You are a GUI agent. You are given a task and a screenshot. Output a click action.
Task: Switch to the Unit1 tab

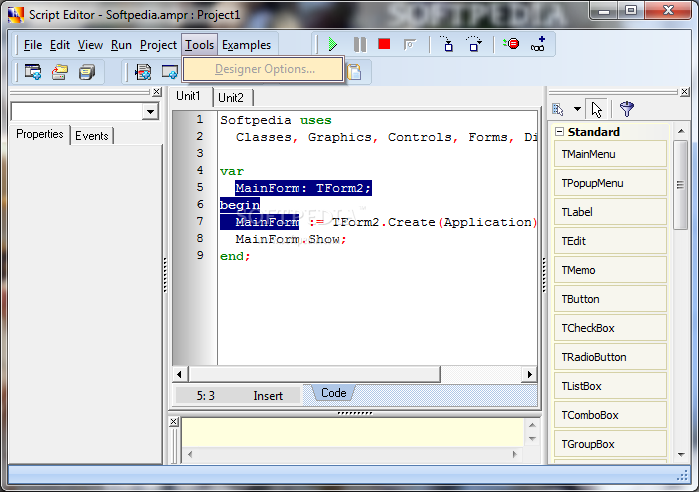pos(189,96)
